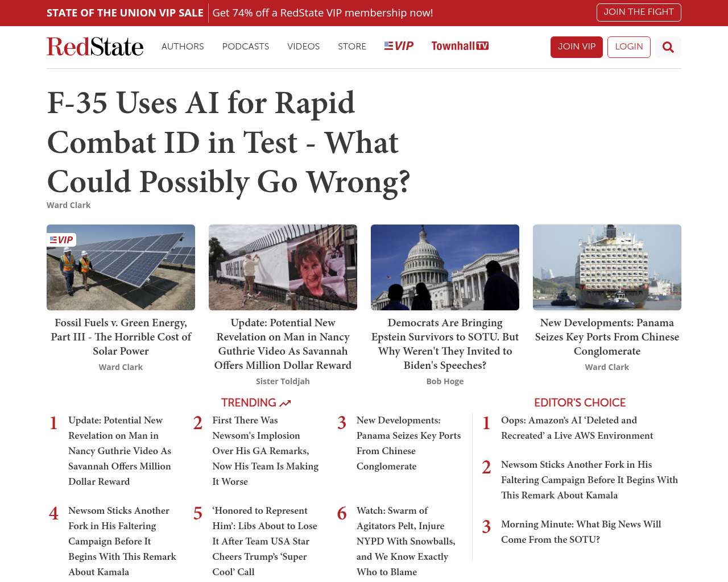Viewport: 728px width, 582px height.
Task: Open Editor's Choice Amazon AI AWS story
Action: pos(577,428)
